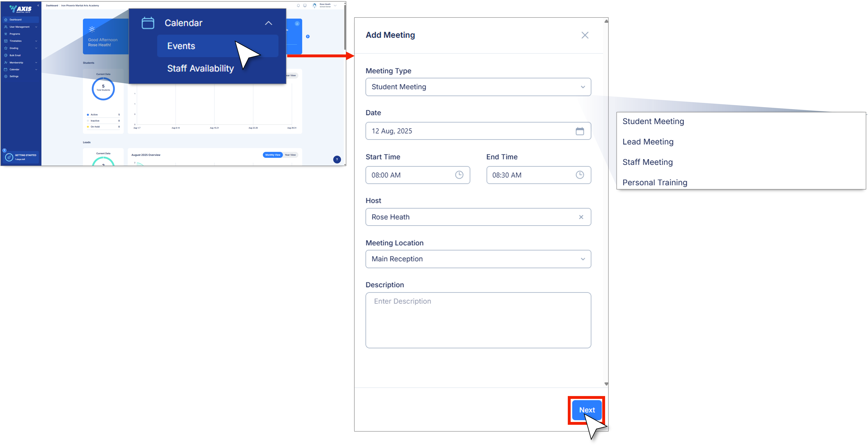Open Bulk Email in sidebar
Screen dimensions: 868x446
click(15, 55)
